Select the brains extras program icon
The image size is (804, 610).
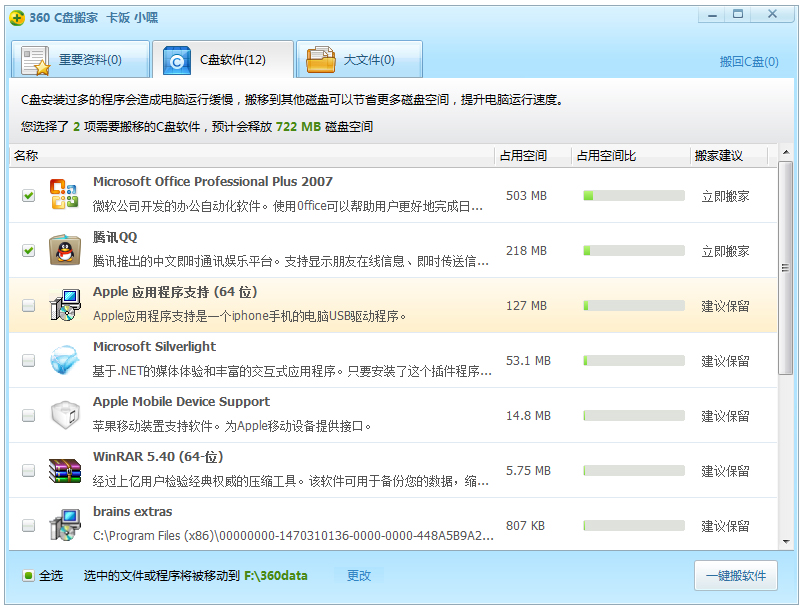[x=64, y=525]
